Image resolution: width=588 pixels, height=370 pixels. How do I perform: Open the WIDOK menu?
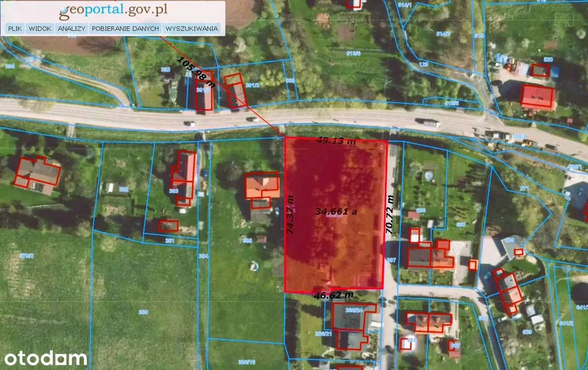[40, 28]
